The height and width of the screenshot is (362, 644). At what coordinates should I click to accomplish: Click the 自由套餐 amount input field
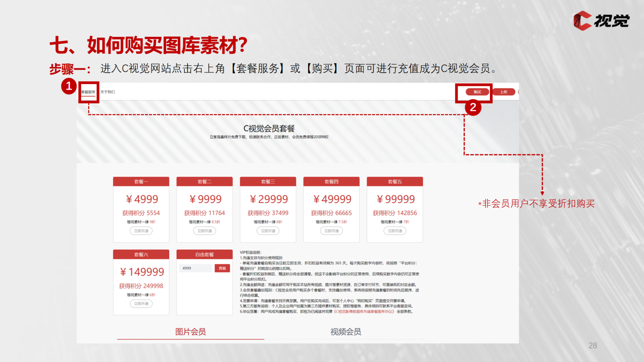196,268
